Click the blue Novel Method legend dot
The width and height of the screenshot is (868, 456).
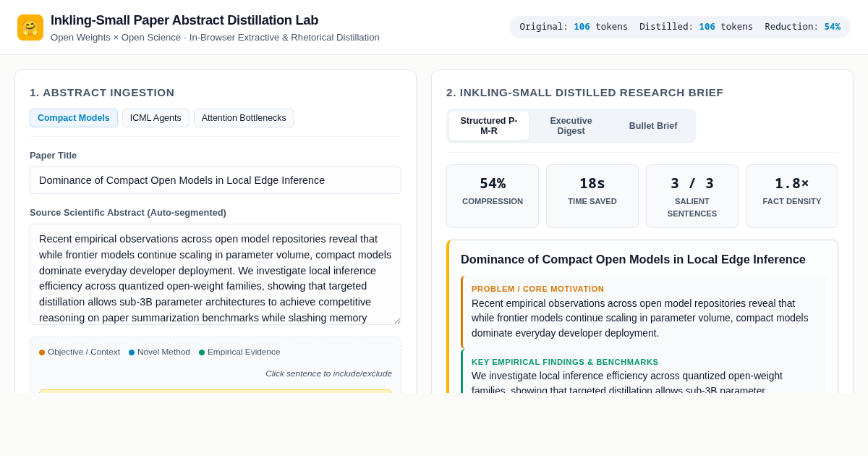(x=132, y=352)
